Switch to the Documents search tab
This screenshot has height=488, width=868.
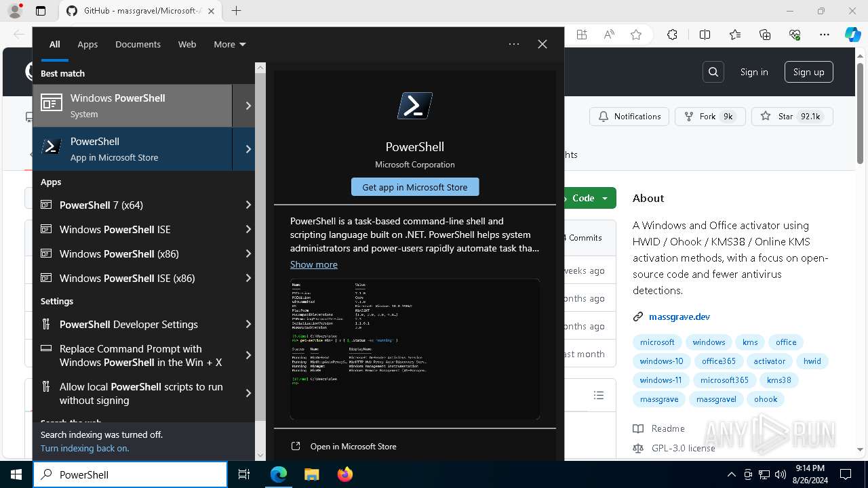(x=138, y=44)
